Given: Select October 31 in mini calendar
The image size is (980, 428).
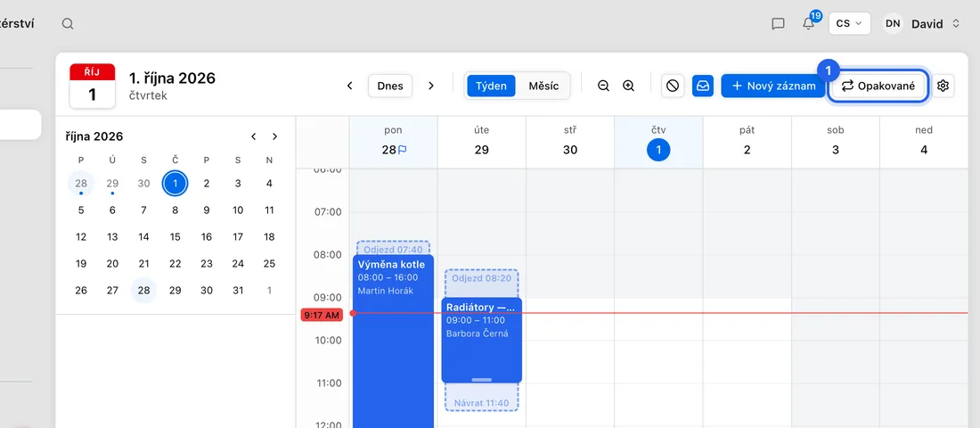Looking at the screenshot, I should 238,291.
